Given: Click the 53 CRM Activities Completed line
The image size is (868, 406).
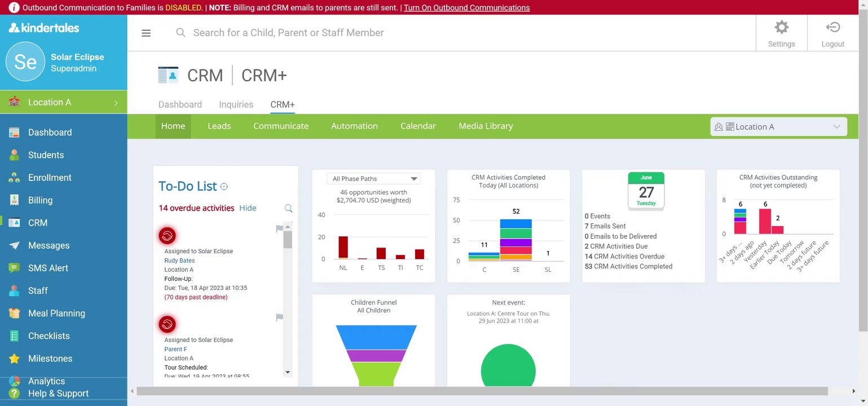Looking at the screenshot, I should (x=628, y=267).
